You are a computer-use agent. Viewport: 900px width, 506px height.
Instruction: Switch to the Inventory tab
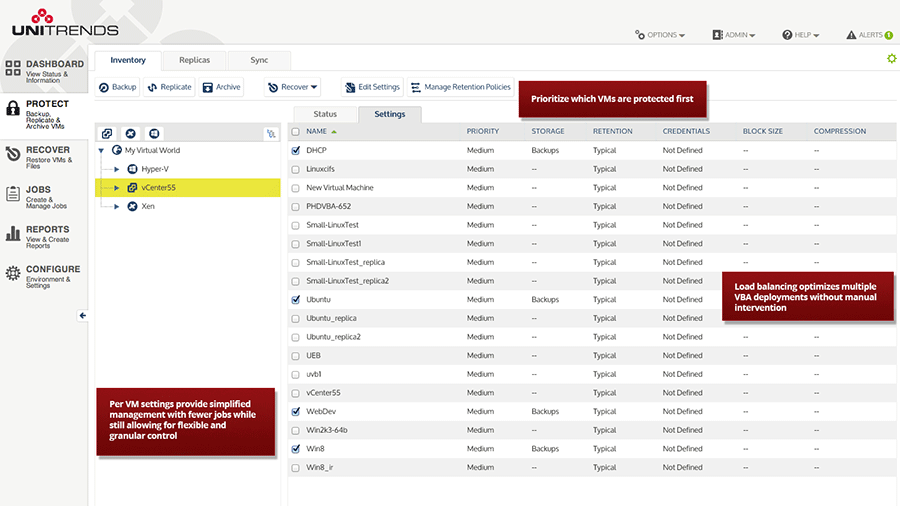[128, 60]
